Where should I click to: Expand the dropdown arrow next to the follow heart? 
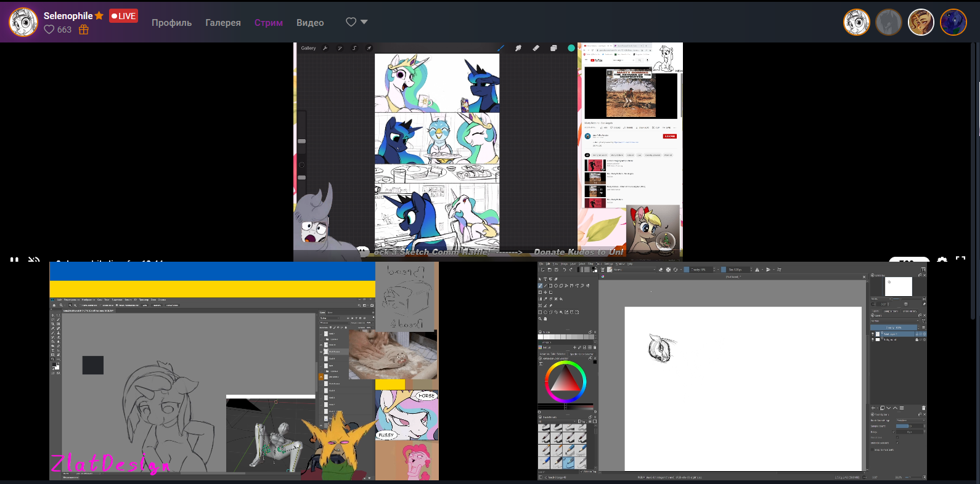pos(364,22)
